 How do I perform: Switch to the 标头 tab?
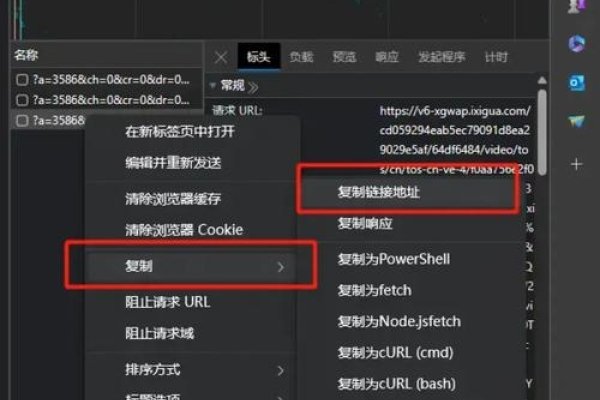click(259, 57)
